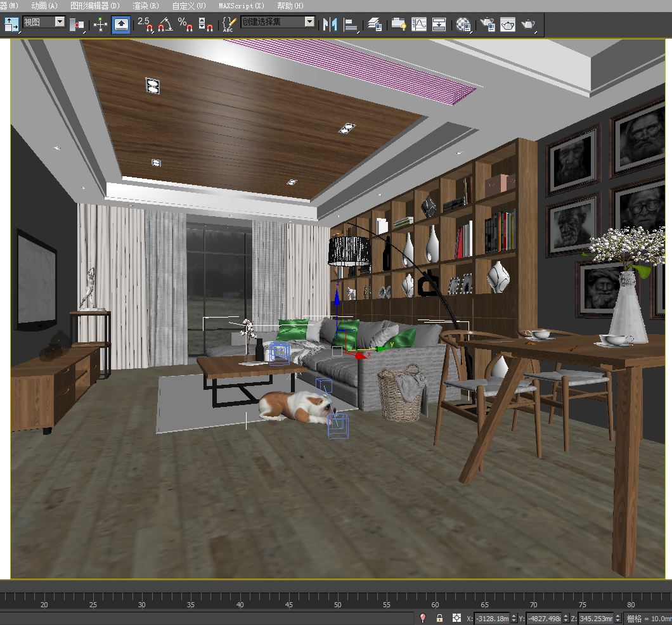Open the layer manager icon

coord(375,25)
